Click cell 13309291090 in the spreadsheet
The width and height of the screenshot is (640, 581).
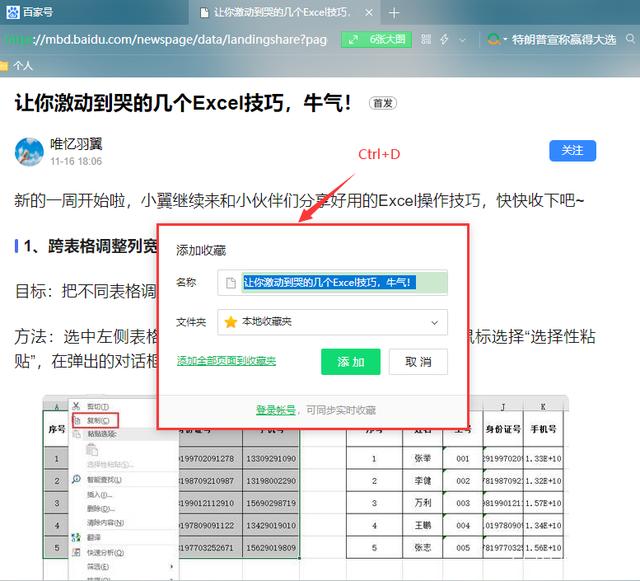[271, 459]
